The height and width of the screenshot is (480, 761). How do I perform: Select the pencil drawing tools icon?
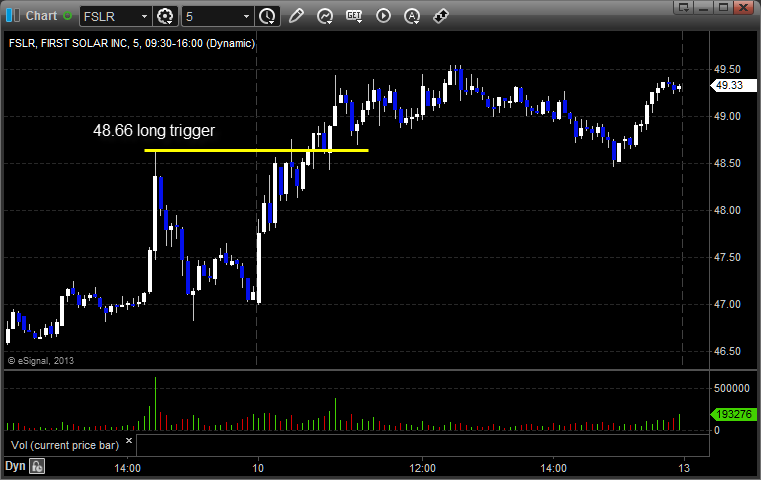(x=296, y=16)
